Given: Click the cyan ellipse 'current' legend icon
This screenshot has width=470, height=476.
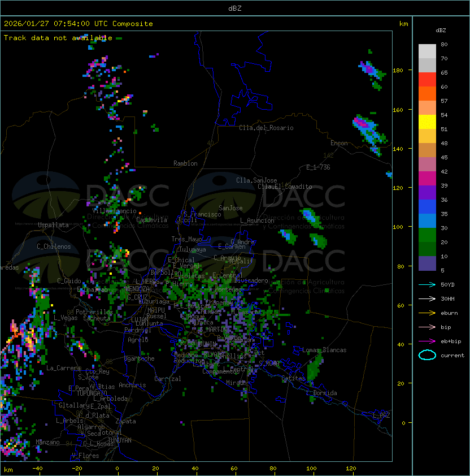Looking at the screenshot, I should coord(427,355).
